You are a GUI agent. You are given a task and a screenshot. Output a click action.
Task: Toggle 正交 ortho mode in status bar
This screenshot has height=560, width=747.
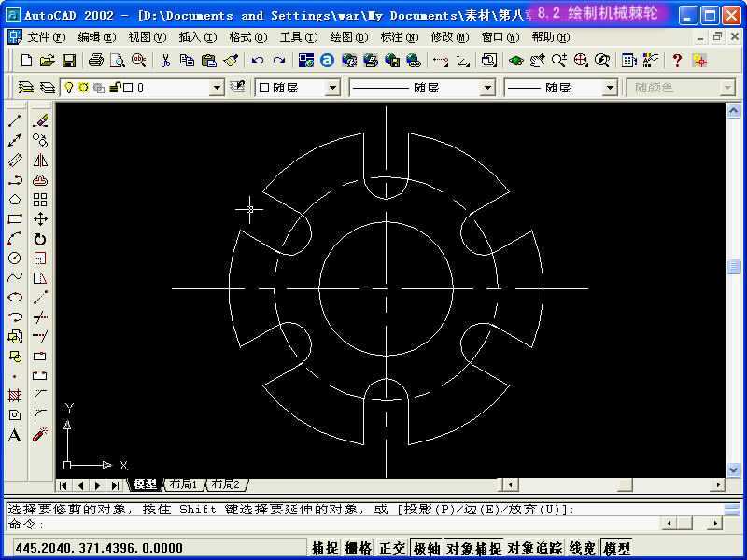tap(391, 548)
